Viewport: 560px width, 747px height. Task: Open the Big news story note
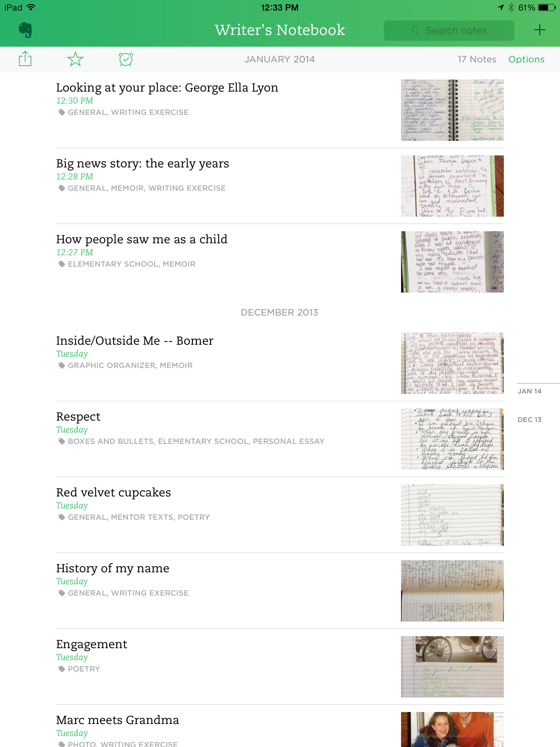coord(280,186)
